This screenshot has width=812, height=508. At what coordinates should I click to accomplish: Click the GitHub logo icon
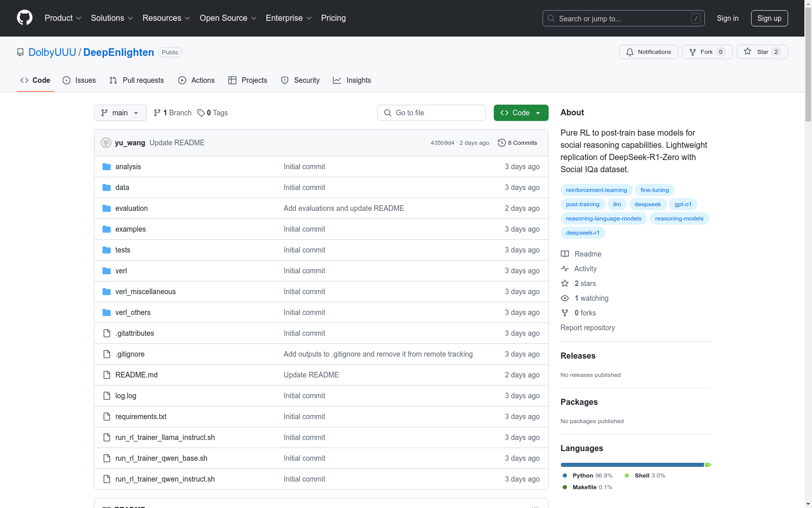click(24, 18)
